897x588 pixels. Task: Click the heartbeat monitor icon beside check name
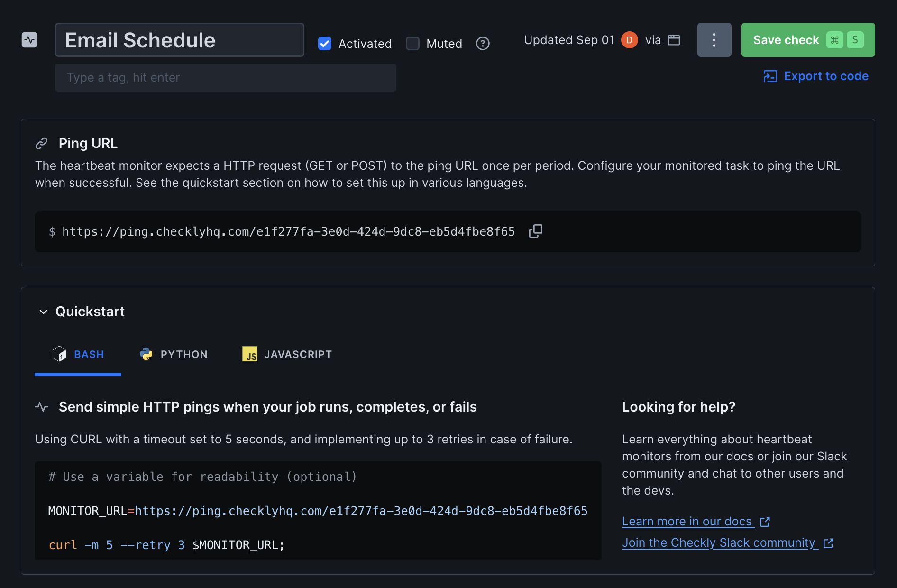[29, 40]
